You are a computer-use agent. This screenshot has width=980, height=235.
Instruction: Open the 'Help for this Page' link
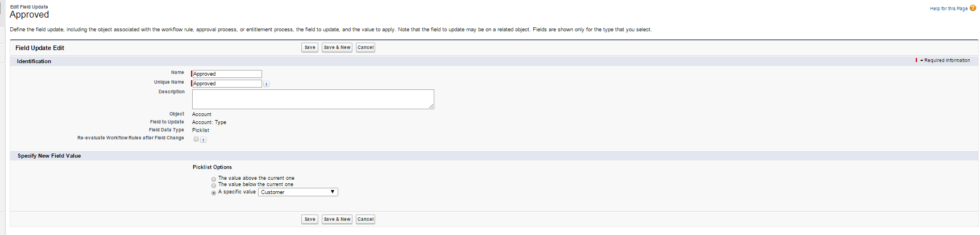coord(948,9)
